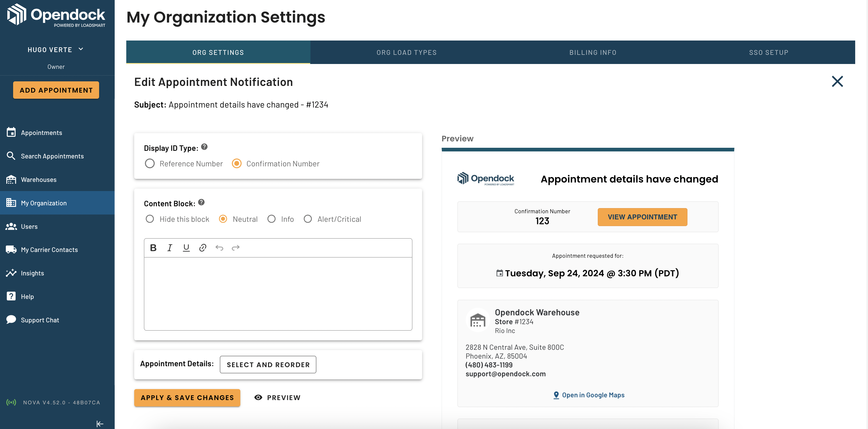The height and width of the screenshot is (429, 868).
Task: Click the Opendock logo in the email preview
Action: pos(486,179)
